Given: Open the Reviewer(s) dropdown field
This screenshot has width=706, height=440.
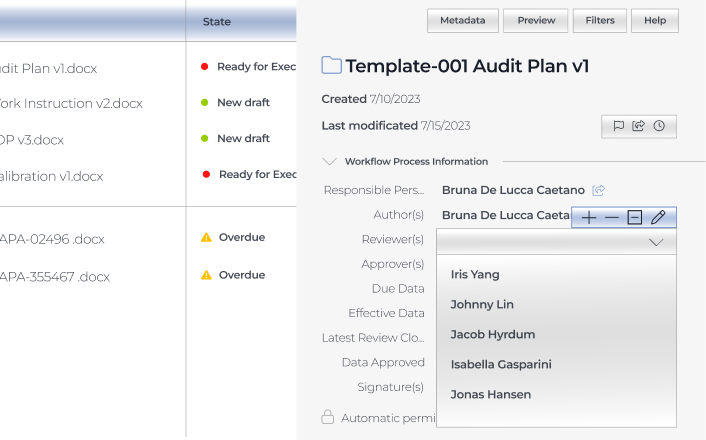Looking at the screenshot, I should coord(556,241).
